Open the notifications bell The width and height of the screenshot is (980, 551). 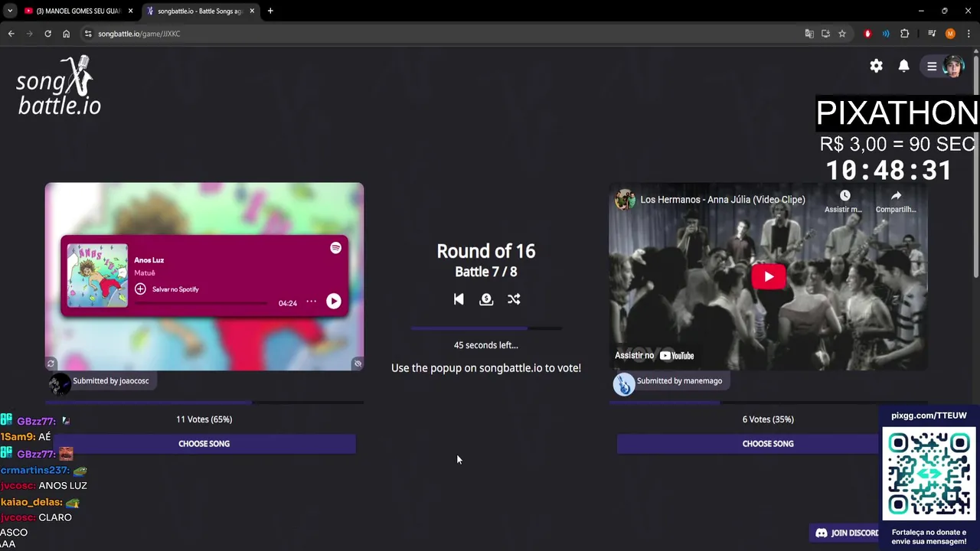[x=903, y=66]
